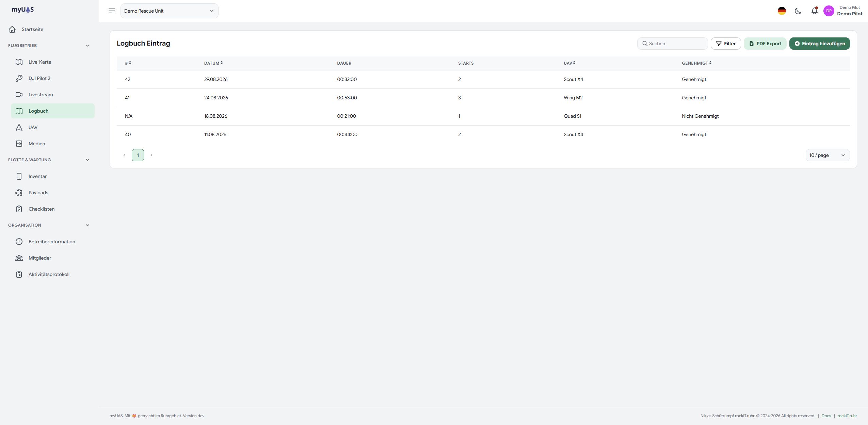Open Demo Pilot avatar DP
868x425 pixels.
(x=829, y=11)
